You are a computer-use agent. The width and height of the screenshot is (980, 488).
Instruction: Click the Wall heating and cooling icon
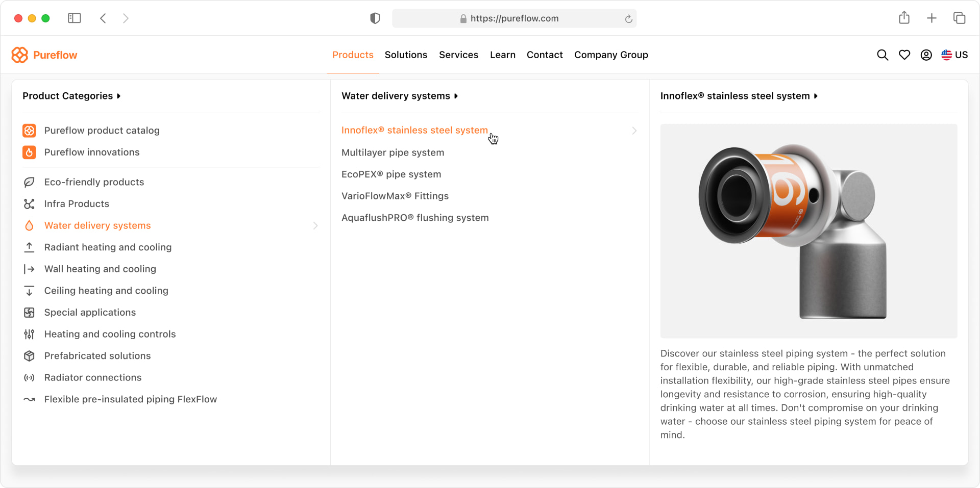[29, 269]
